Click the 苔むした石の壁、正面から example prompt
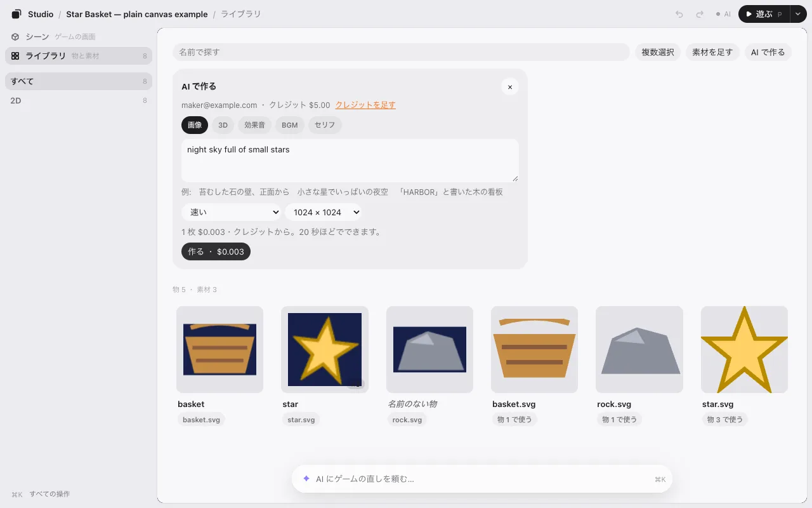Image resolution: width=812 pixels, height=508 pixels. (x=244, y=192)
